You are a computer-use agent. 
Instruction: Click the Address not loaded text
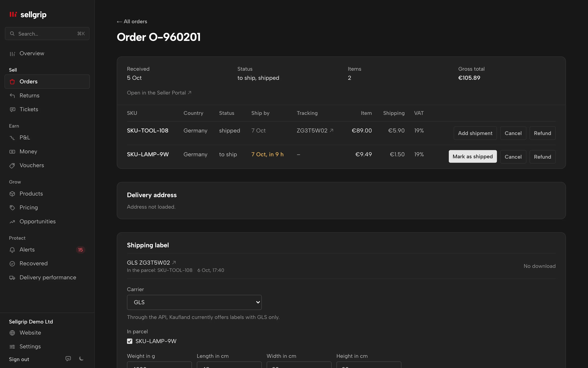coord(151,207)
